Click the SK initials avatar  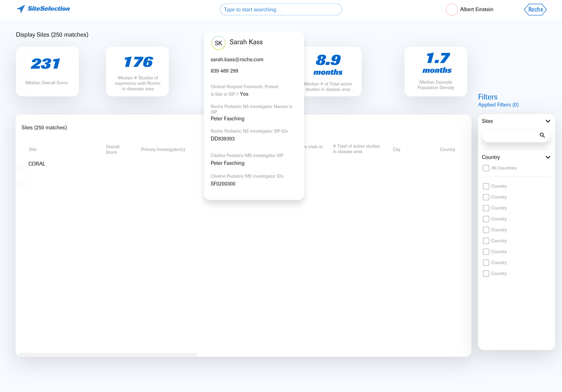click(x=218, y=43)
